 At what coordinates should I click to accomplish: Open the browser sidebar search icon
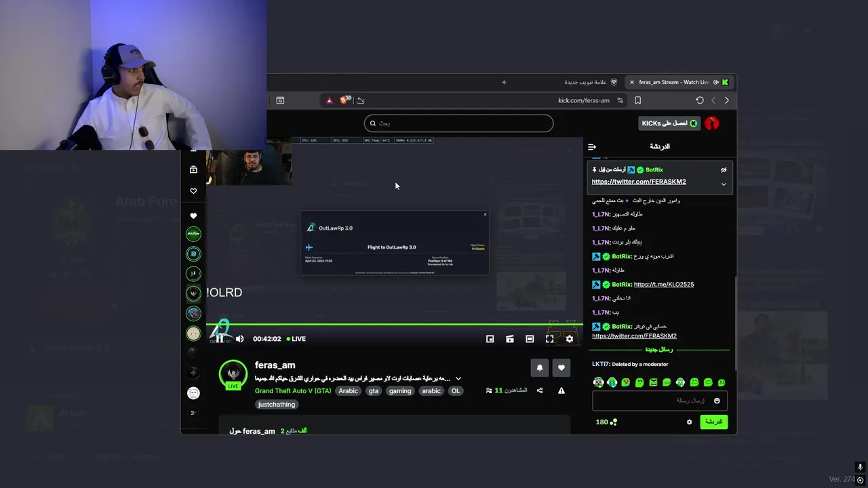280,100
